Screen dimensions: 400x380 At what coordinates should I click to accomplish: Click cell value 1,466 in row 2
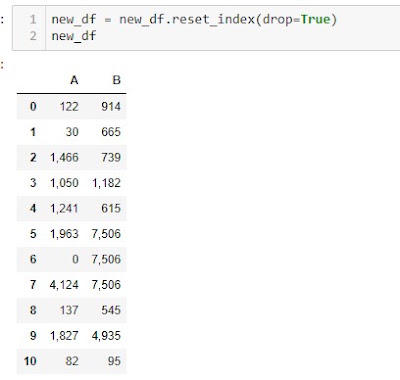64,157
